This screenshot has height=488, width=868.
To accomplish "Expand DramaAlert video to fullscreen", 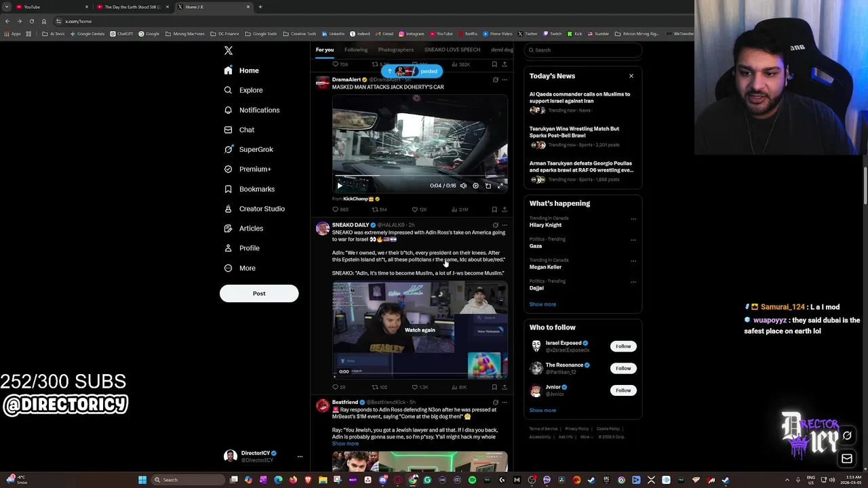I will (500, 186).
